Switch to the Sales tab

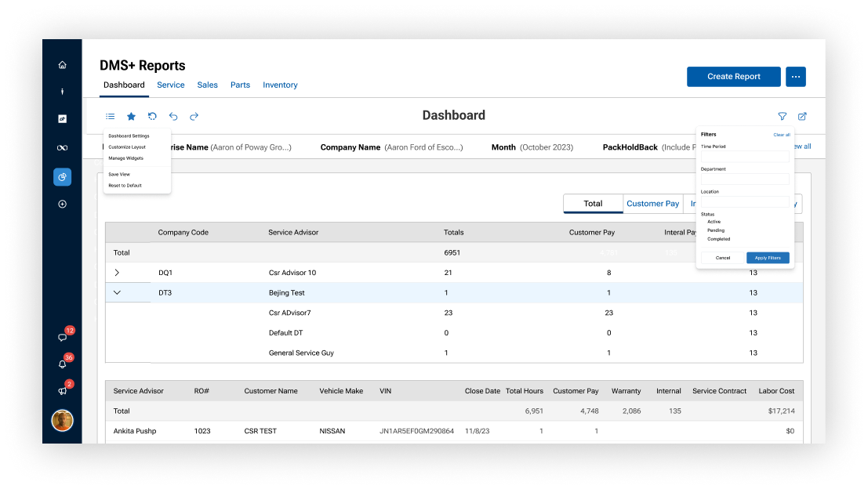(207, 85)
